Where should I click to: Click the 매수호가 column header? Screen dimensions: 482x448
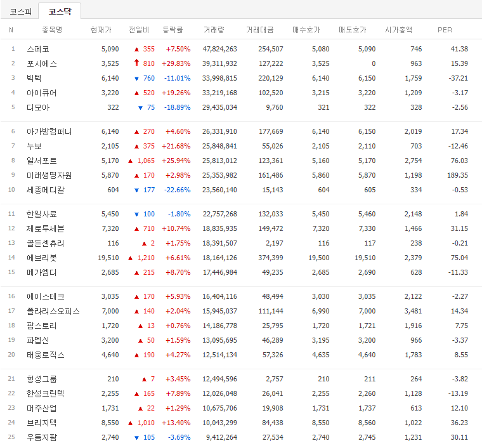coord(306,30)
